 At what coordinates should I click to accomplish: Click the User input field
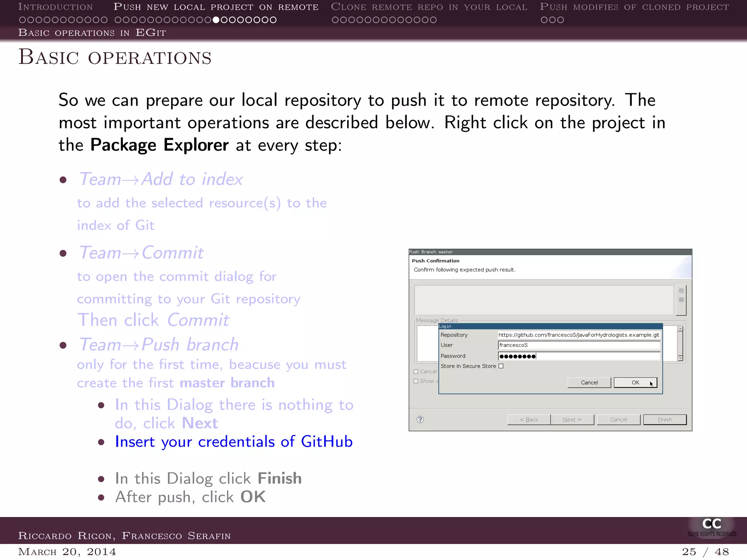579,345
